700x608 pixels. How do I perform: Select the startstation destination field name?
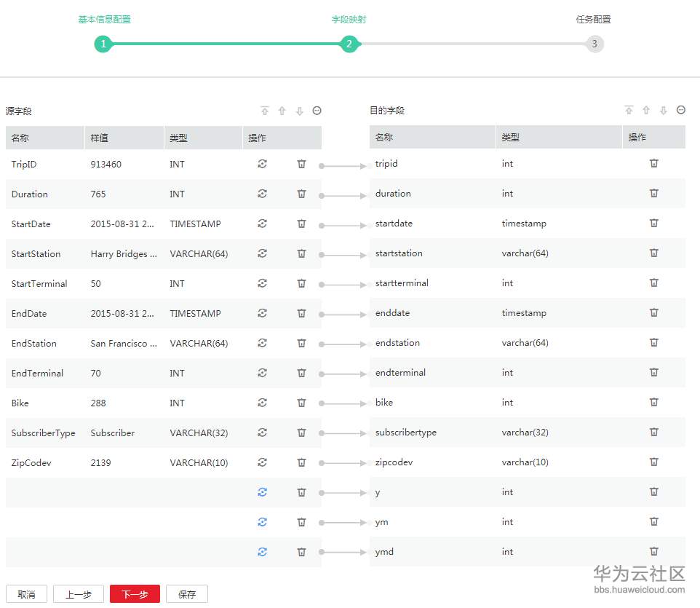click(399, 253)
